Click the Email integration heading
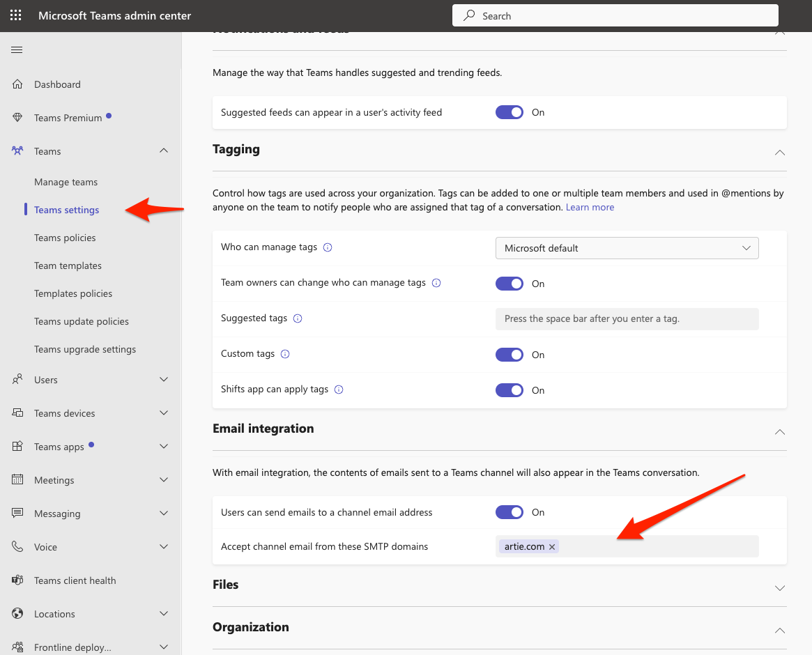Image resolution: width=812 pixels, height=655 pixels. pyautogui.click(x=263, y=429)
